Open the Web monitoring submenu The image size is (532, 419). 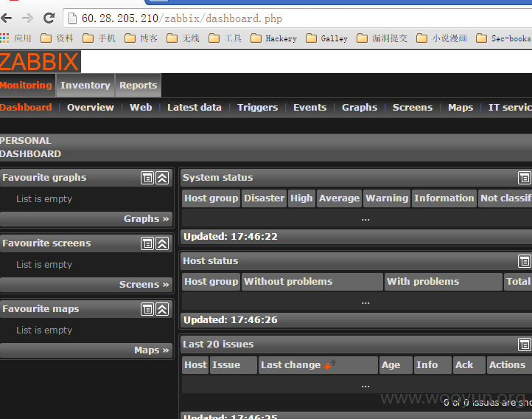click(x=141, y=107)
